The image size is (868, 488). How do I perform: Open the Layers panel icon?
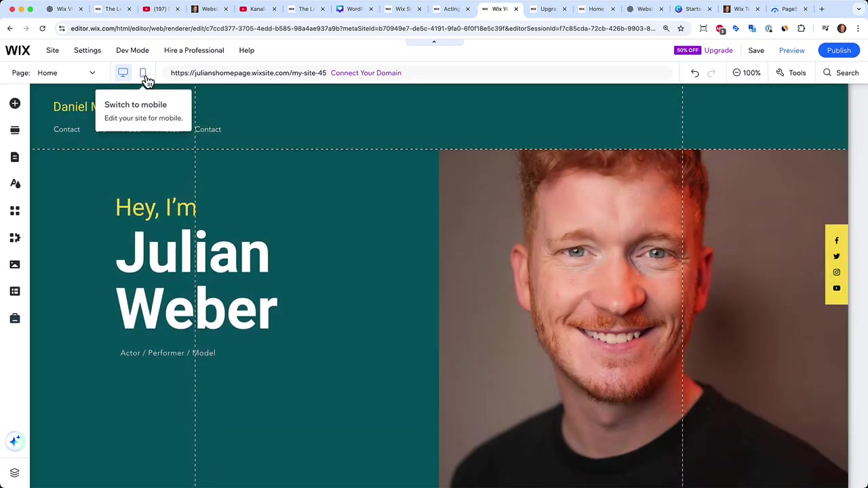14,472
